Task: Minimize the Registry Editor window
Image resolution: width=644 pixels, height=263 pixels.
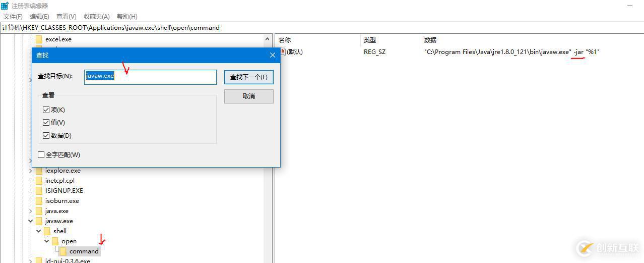Action: 629,5
